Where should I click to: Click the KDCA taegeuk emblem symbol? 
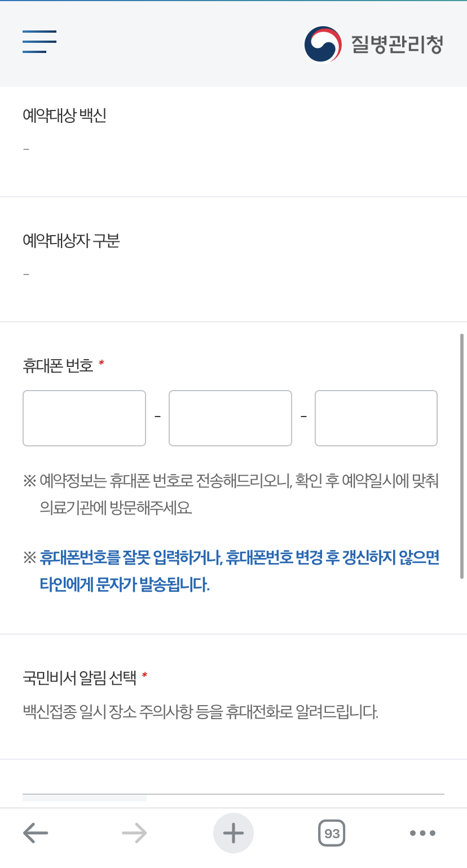pyautogui.click(x=322, y=43)
